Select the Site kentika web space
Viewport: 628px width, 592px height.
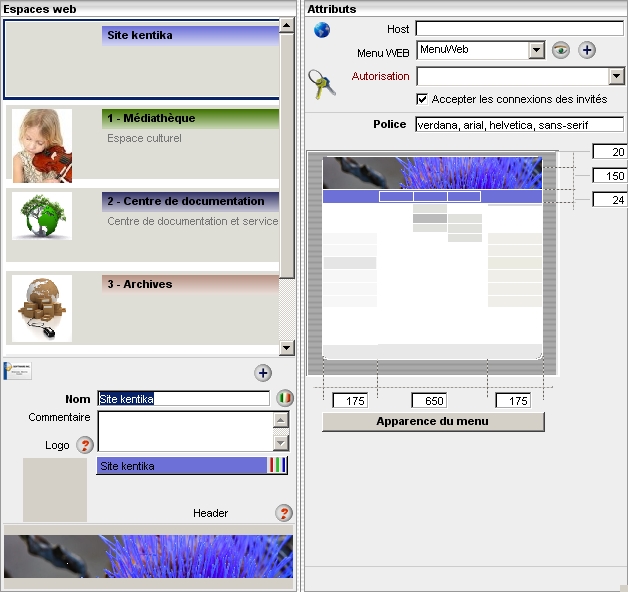pos(142,59)
